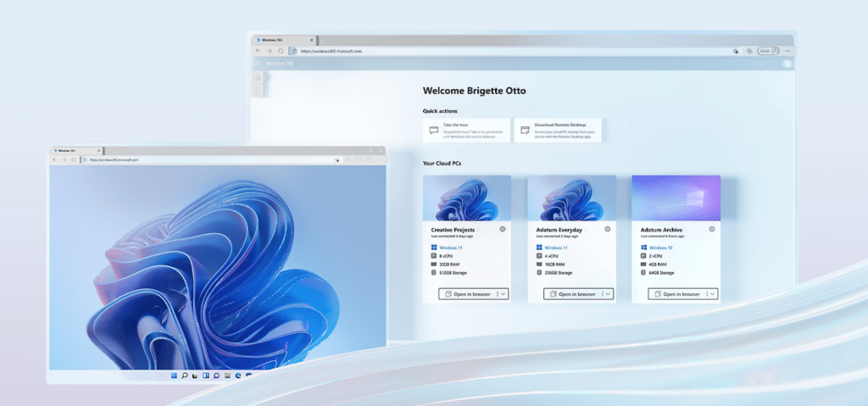Open settings gear for Creative Projects PC
868x406 pixels.
coord(502,229)
